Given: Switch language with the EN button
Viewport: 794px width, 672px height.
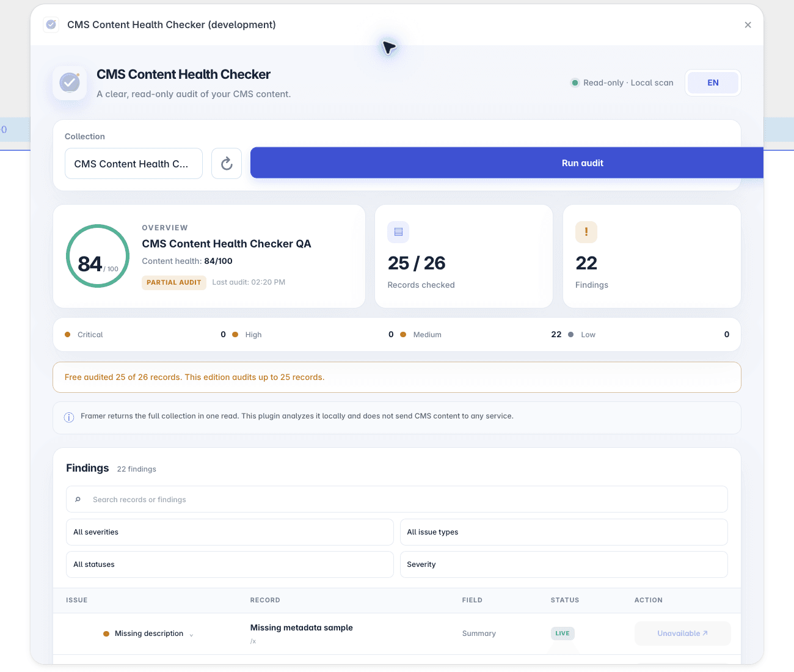Looking at the screenshot, I should (713, 82).
